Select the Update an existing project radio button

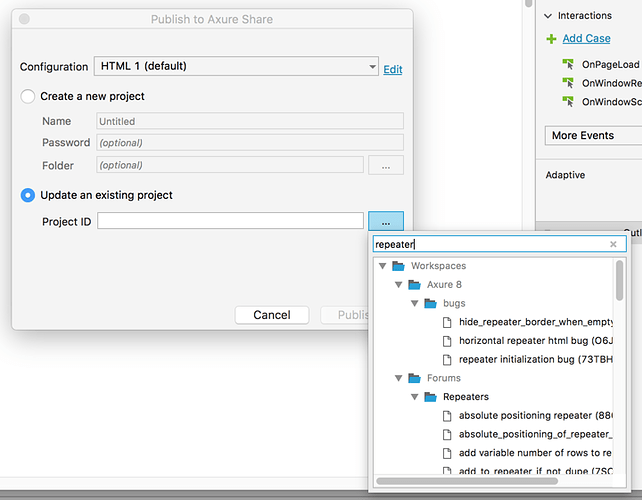point(27,195)
